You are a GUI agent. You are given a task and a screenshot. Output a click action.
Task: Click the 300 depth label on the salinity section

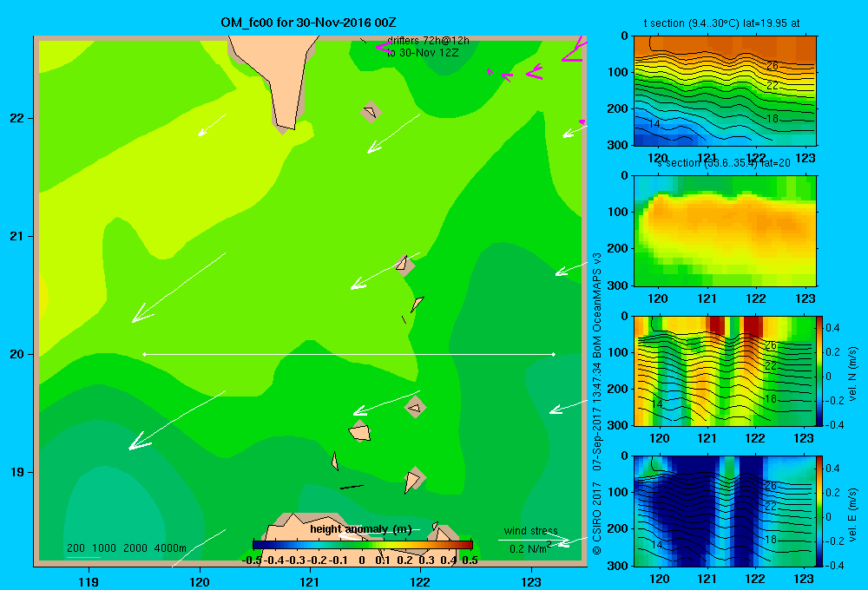pos(618,285)
